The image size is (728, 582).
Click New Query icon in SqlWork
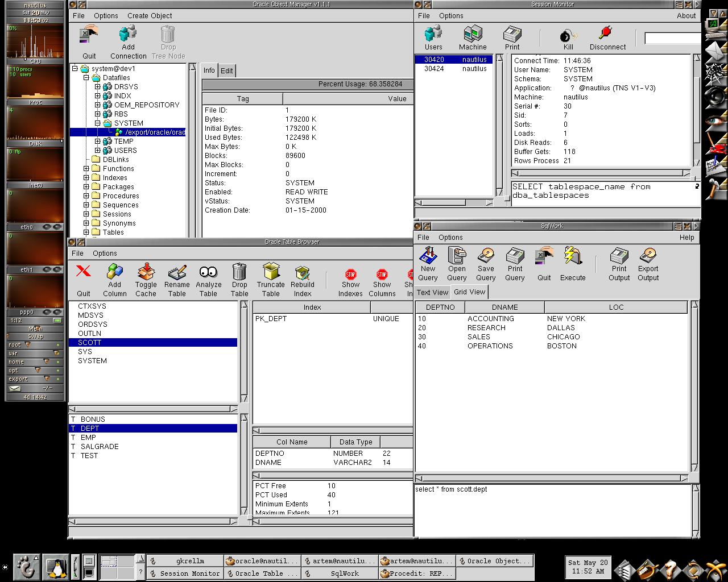tap(428, 256)
